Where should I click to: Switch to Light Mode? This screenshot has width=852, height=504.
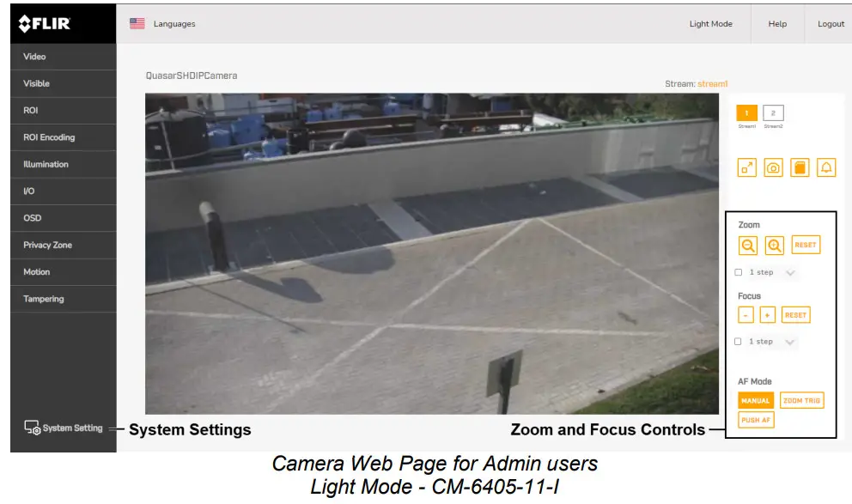pos(711,24)
